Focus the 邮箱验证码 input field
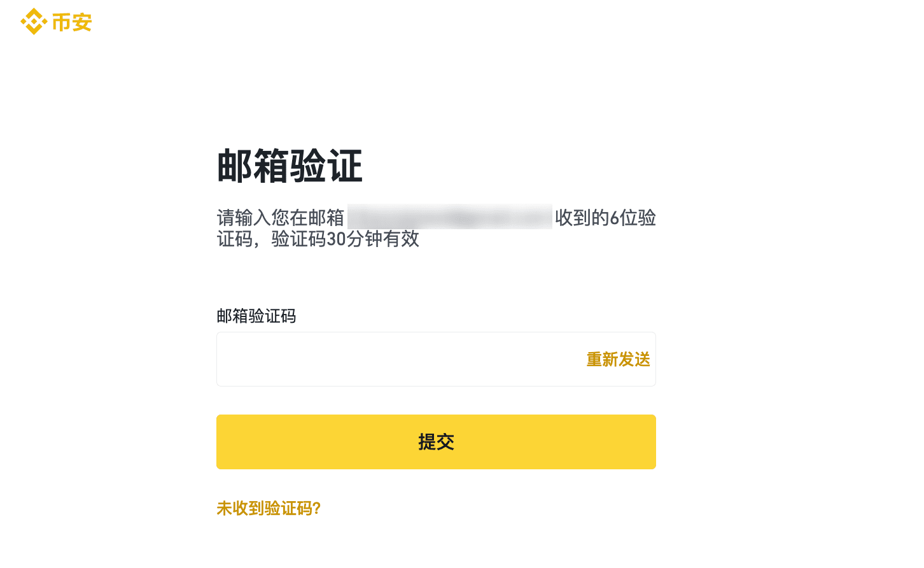Viewport: 924px width, 568px height. 436,359
